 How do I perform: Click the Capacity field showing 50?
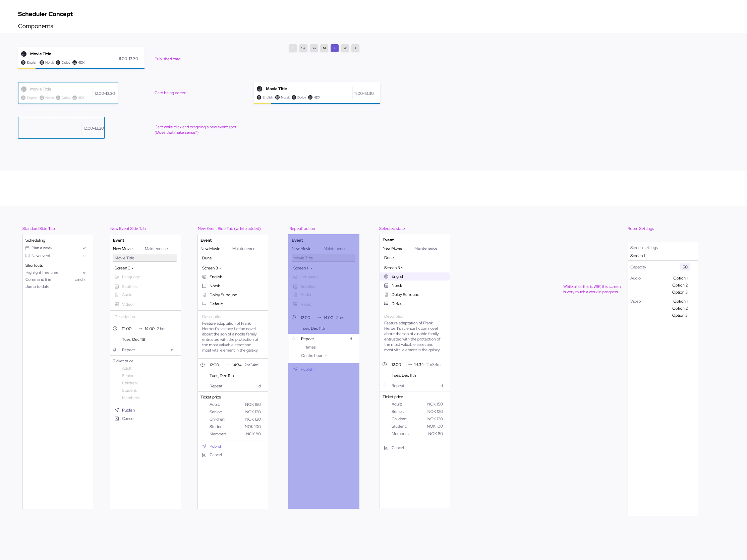coord(685,267)
